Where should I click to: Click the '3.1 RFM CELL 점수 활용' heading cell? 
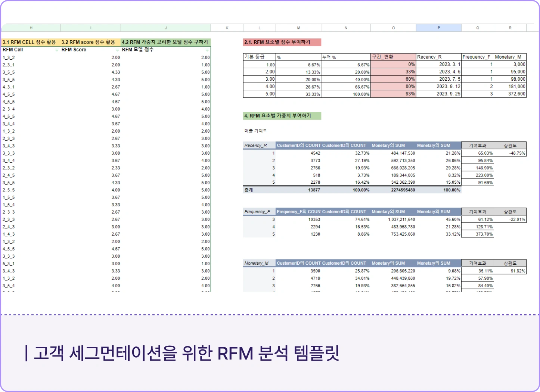31,42
